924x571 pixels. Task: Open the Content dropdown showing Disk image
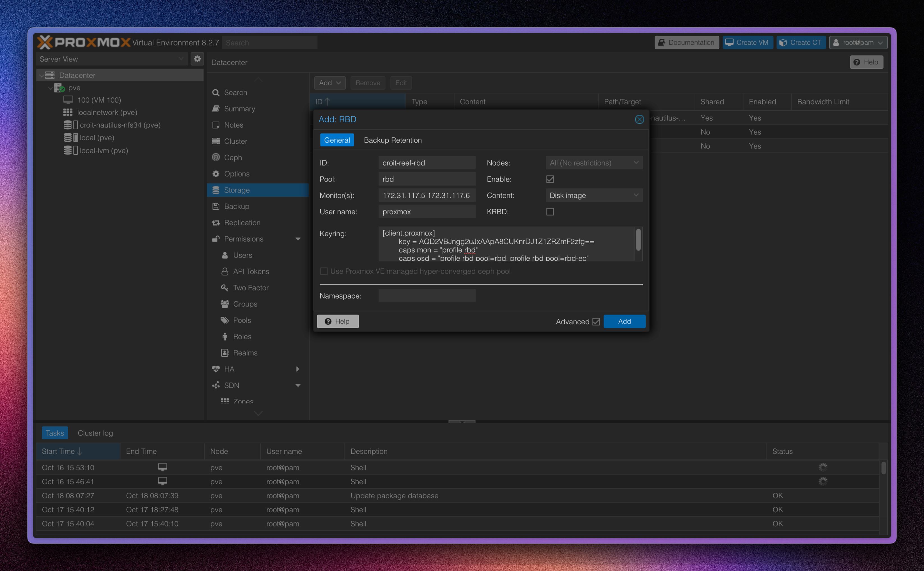(x=593, y=195)
